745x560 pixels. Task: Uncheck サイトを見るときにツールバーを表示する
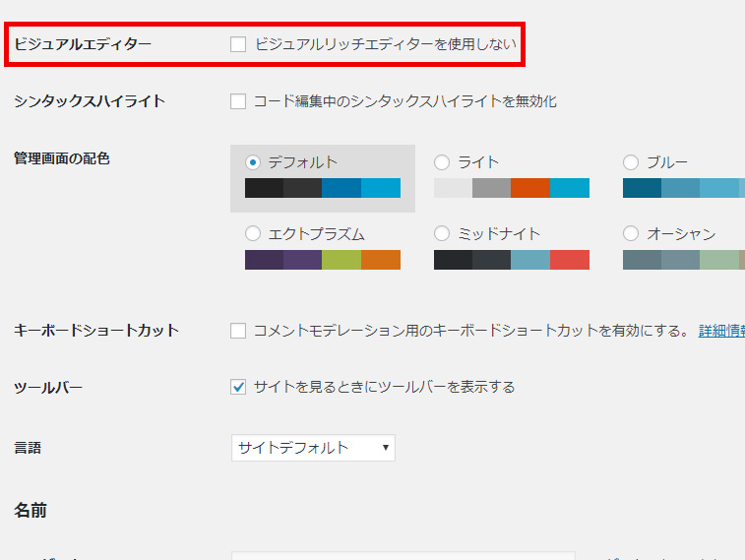pos(238,387)
